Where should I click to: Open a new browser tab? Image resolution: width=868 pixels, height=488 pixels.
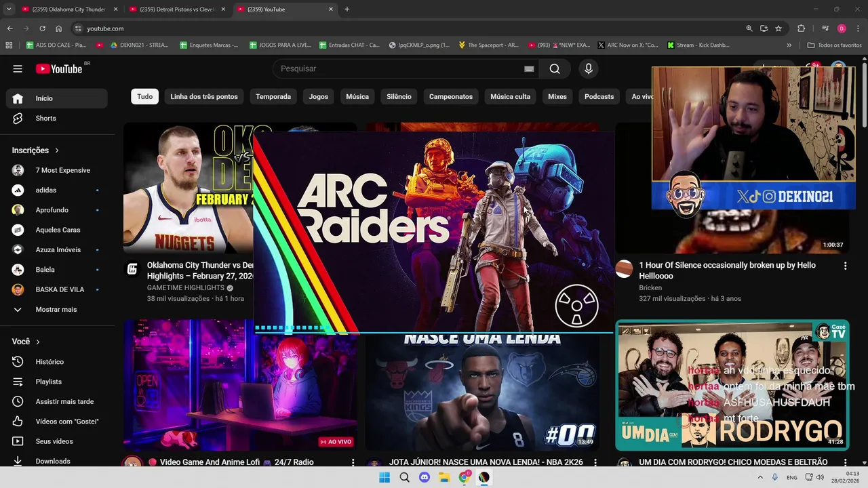[x=347, y=9]
